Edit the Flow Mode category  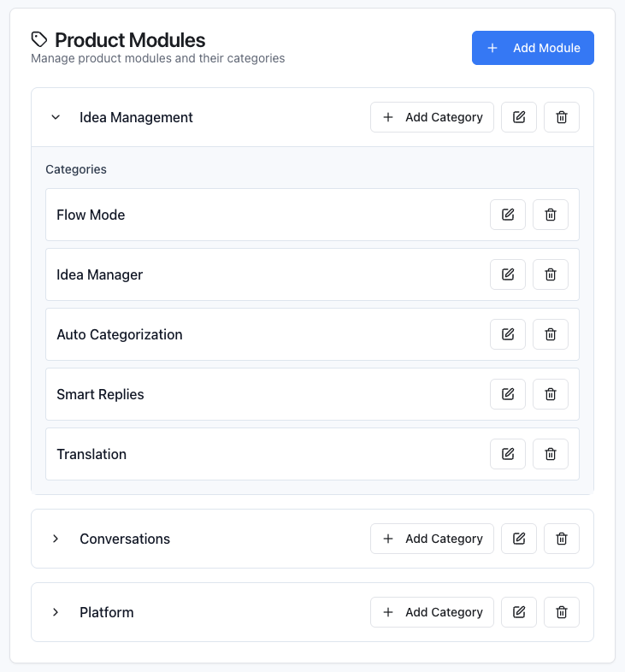pos(508,215)
